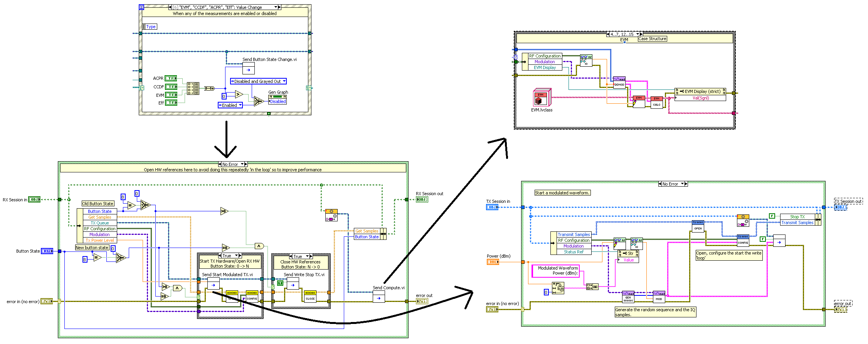Select the Button State U32 terminal

pos(47,251)
